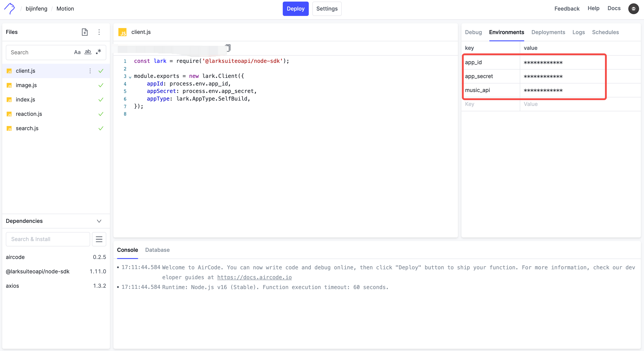The image size is (644, 351).
Task: Open the reaction.js file
Action: (29, 114)
